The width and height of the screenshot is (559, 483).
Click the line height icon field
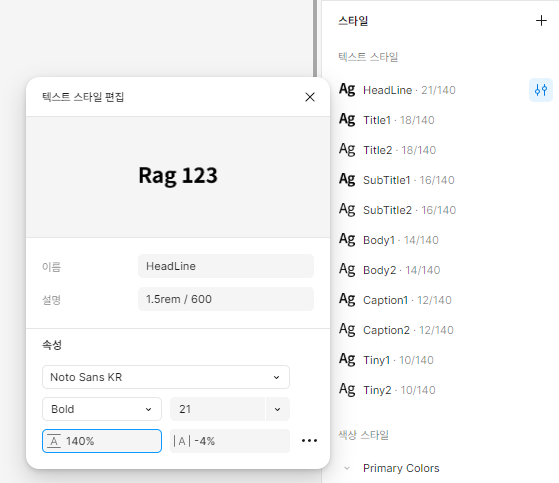102,441
